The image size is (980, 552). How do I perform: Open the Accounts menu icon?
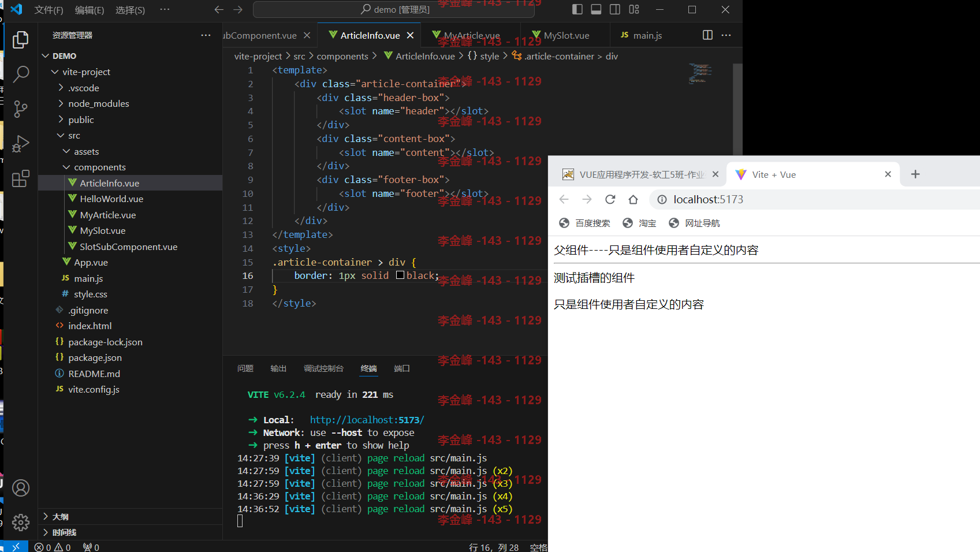pos(21,488)
